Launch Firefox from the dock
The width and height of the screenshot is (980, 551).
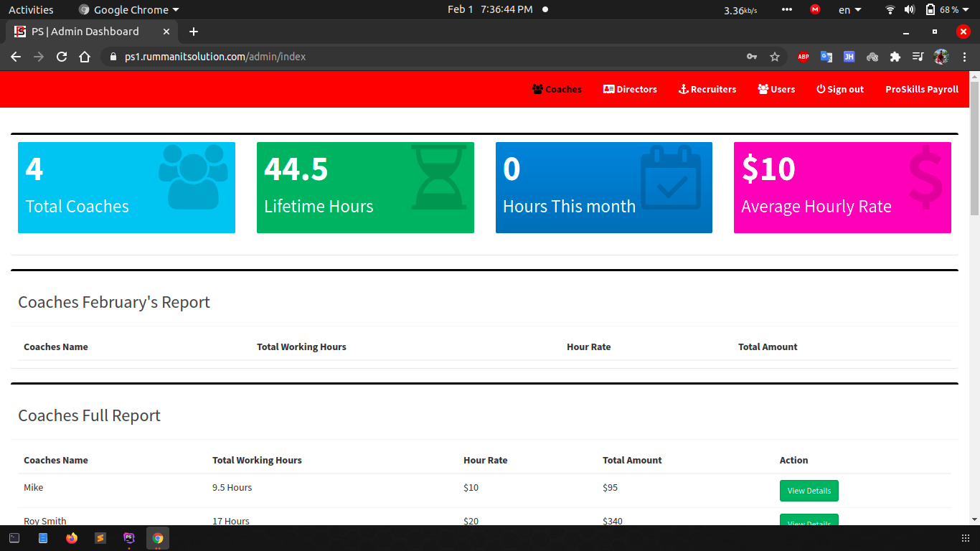pyautogui.click(x=71, y=538)
